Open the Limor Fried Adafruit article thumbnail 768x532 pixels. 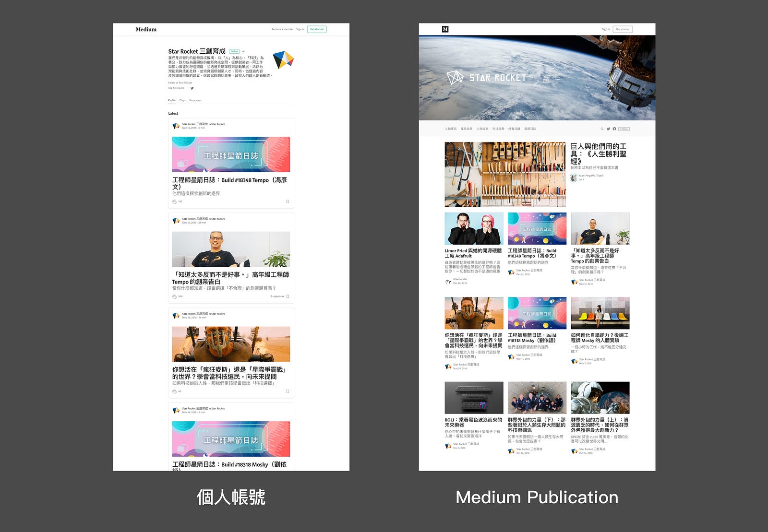[474, 229]
